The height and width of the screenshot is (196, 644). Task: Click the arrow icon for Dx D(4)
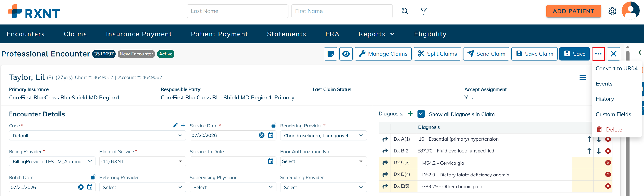tap(385, 175)
